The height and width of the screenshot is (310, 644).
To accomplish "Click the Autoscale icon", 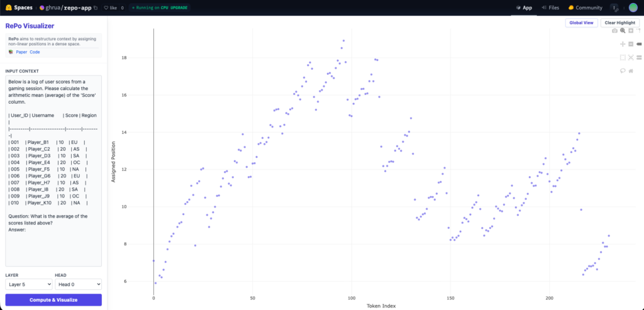I will (x=631, y=57).
